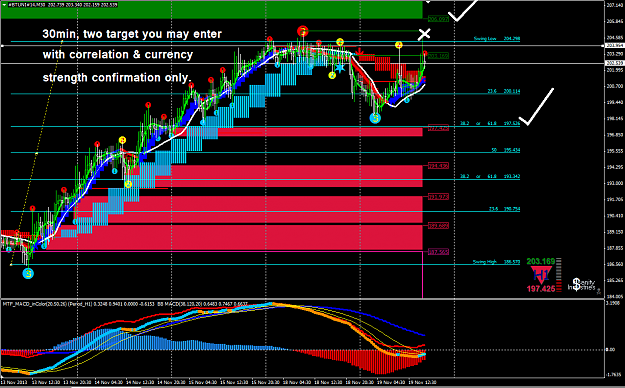Select the H1 red triangle trend indicator
This screenshot has width=625, height=388.
(x=541, y=275)
